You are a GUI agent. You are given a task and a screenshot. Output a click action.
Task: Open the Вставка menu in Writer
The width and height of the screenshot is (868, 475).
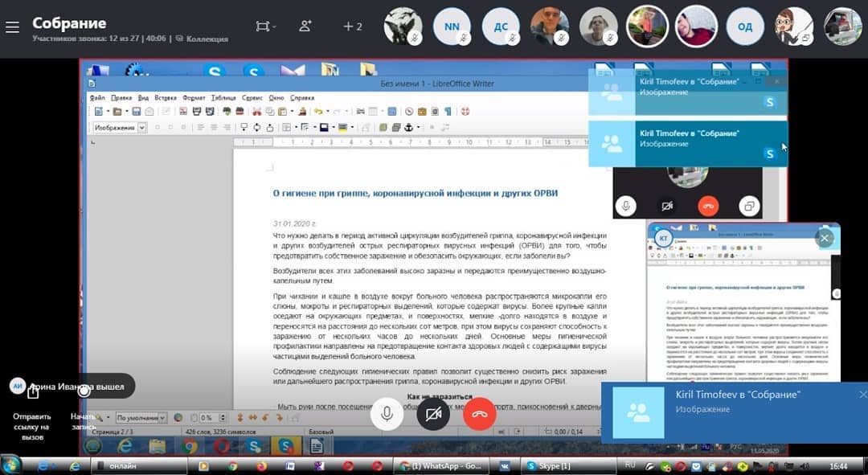(165, 97)
